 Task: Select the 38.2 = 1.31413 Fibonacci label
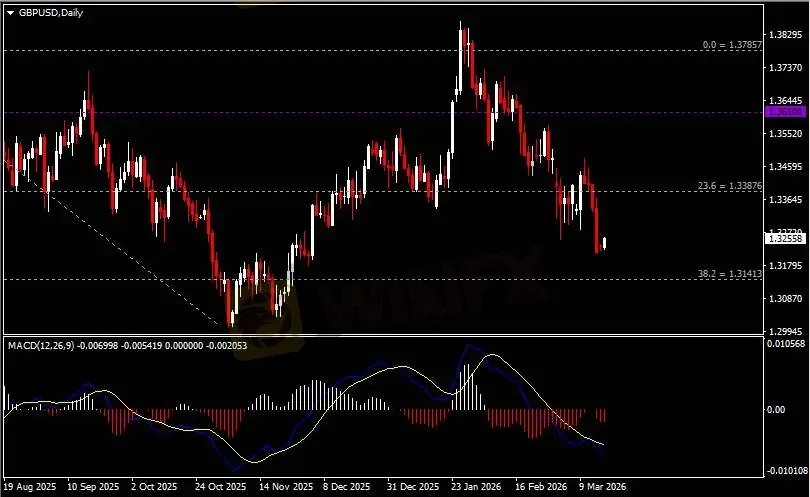click(729, 274)
